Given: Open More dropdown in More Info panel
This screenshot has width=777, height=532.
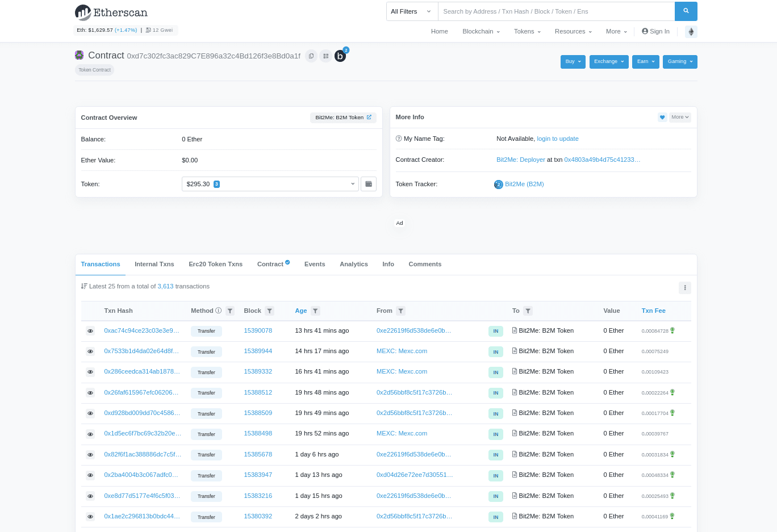Looking at the screenshot, I should point(680,117).
